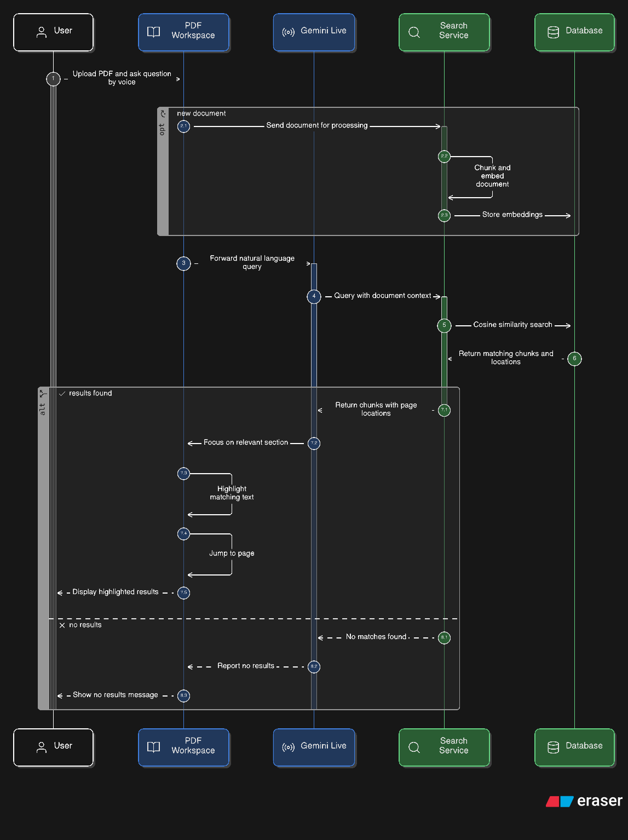Click the top PDF Workspace actor box

[x=183, y=32]
